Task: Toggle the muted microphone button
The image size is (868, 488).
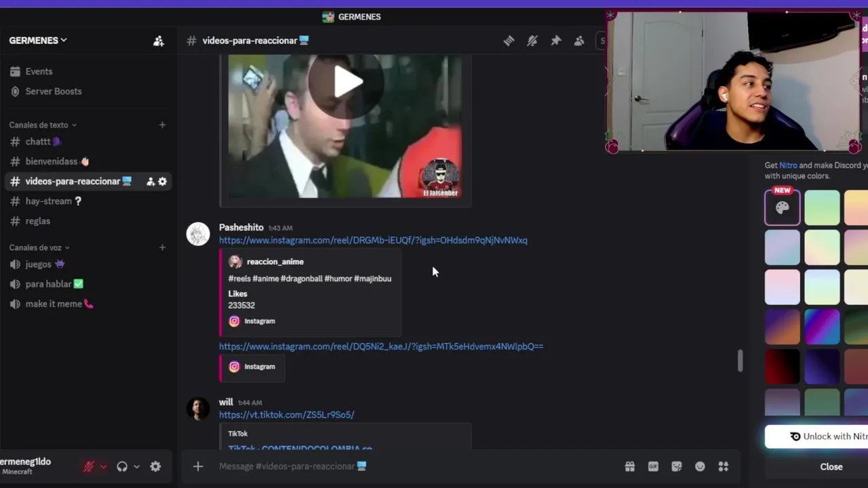Action: point(88,466)
